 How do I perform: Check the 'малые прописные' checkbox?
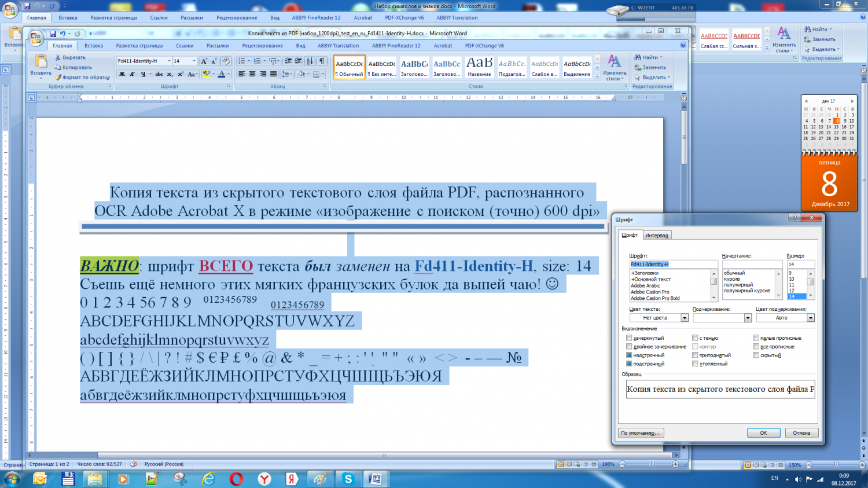(x=756, y=338)
